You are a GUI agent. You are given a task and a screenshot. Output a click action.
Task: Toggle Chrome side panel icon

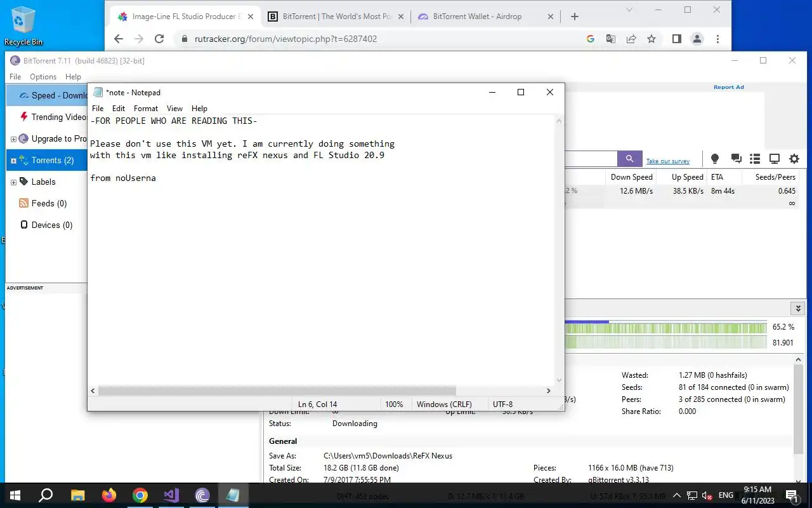click(x=676, y=39)
